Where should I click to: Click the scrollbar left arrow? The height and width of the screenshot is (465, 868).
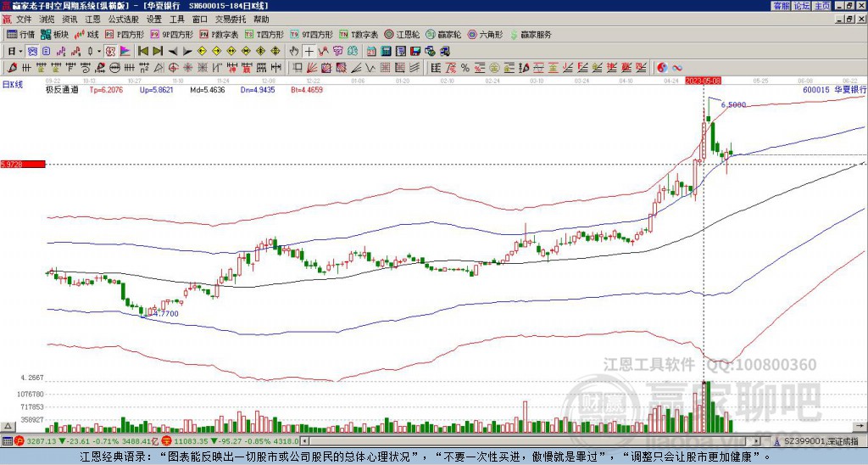point(304,441)
